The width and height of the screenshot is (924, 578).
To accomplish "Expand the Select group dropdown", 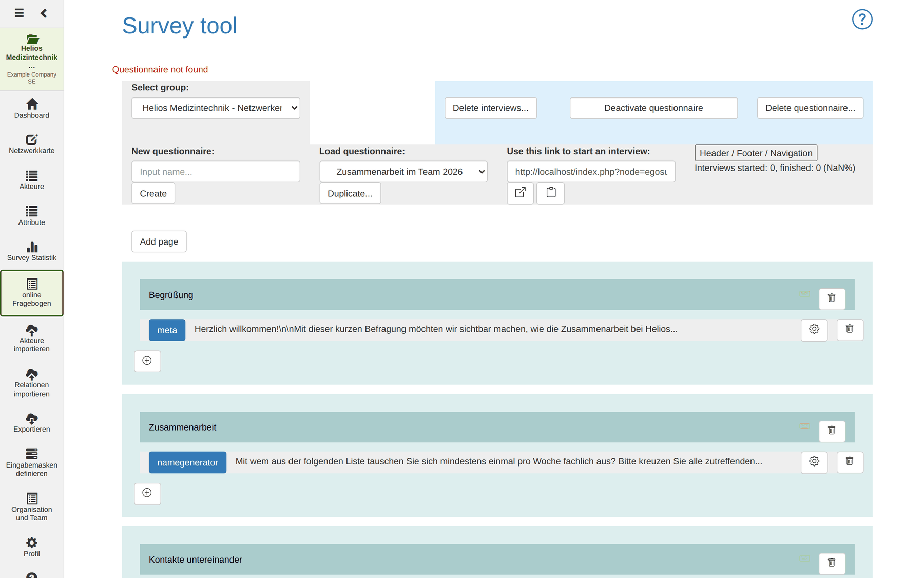I will click(x=216, y=108).
